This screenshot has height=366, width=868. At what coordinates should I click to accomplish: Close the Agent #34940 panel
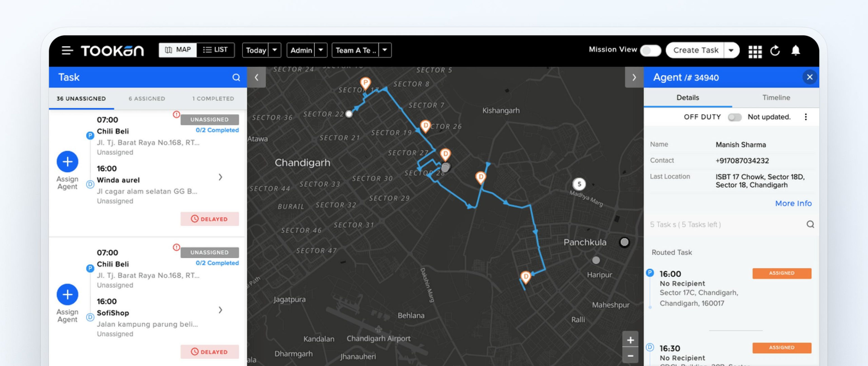810,77
